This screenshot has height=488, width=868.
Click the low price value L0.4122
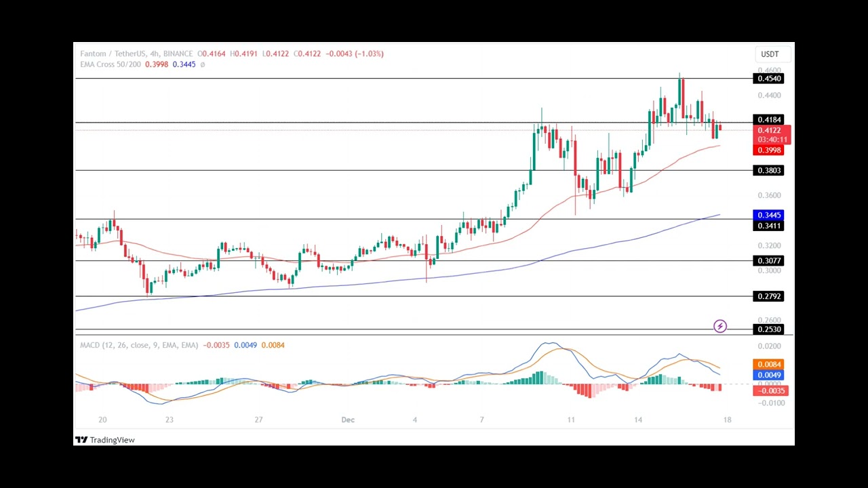tap(277, 54)
